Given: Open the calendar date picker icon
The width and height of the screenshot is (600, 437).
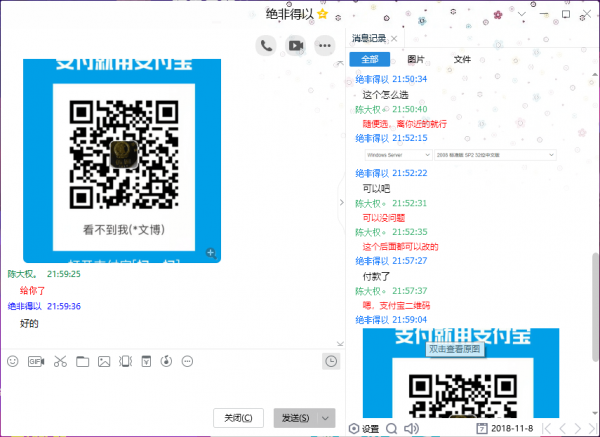Looking at the screenshot, I should [481, 429].
